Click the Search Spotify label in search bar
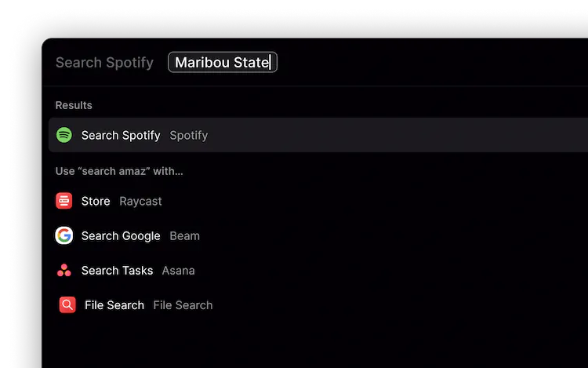The width and height of the screenshot is (588, 368). 104,63
